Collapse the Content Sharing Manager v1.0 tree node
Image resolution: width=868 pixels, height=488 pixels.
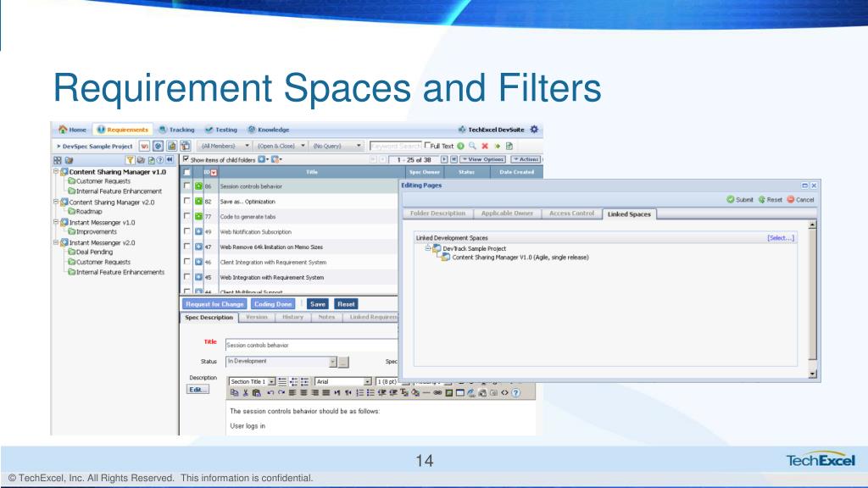[x=56, y=171]
